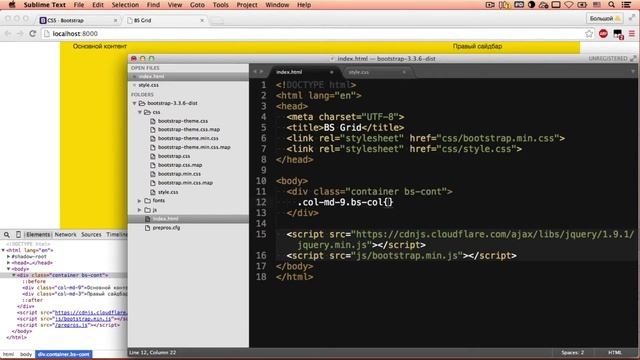640x360 pixels.
Task: Open the notification center list icon
Action: point(626,5)
